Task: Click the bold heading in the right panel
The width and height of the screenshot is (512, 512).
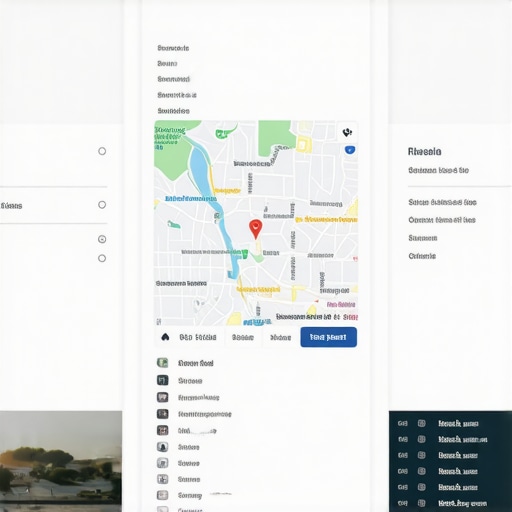Action: (x=424, y=152)
